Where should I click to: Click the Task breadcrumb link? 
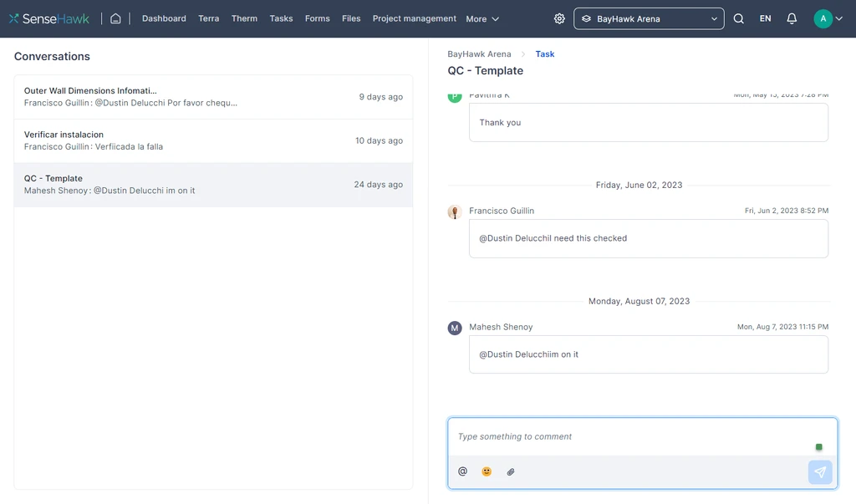click(x=545, y=54)
